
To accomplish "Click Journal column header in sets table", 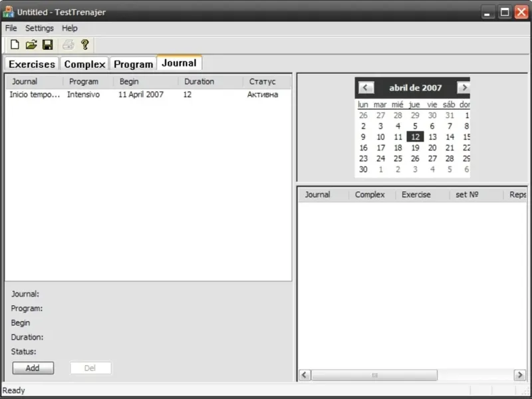I will point(324,195).
